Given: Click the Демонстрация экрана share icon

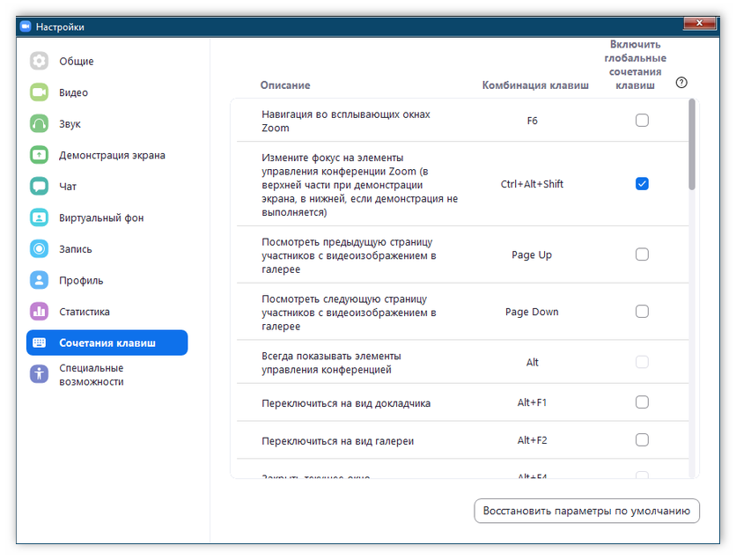Looking at the screenshot, I should [x=39, y=155].
